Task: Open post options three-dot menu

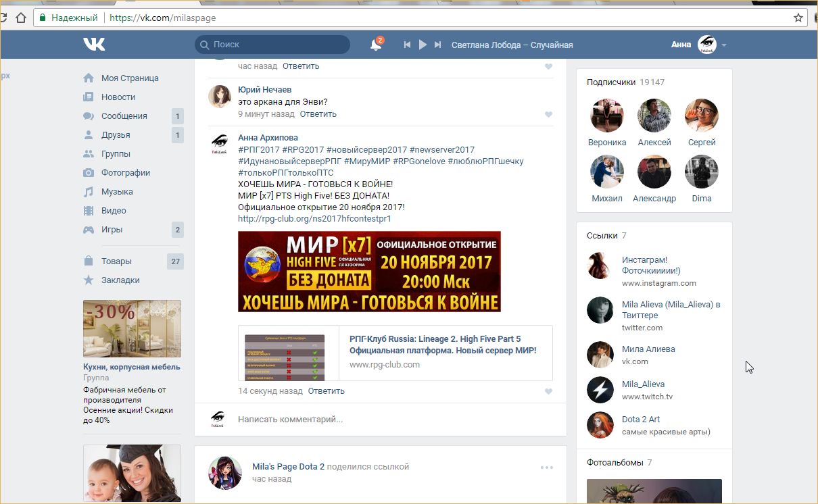Action: click(546, 468)
